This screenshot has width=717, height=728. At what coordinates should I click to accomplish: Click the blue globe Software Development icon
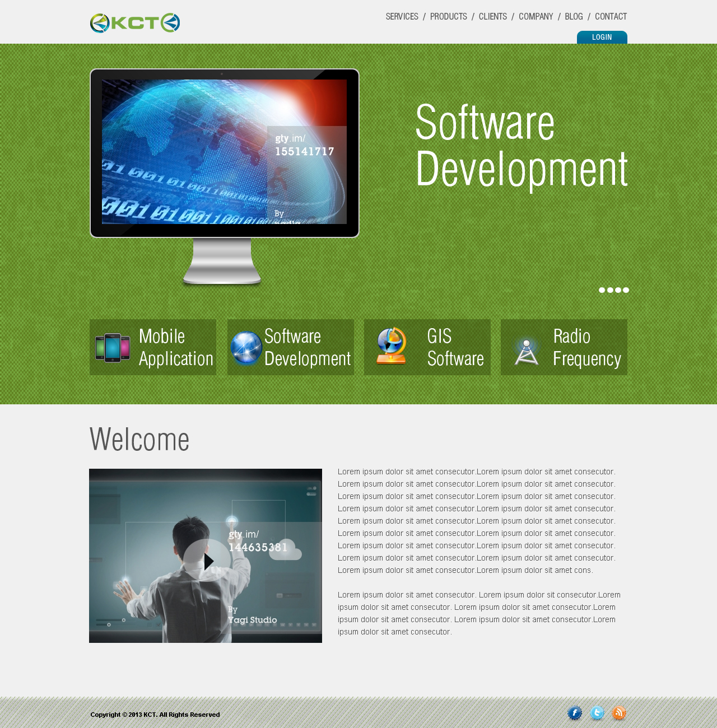[x=246, y=348]
